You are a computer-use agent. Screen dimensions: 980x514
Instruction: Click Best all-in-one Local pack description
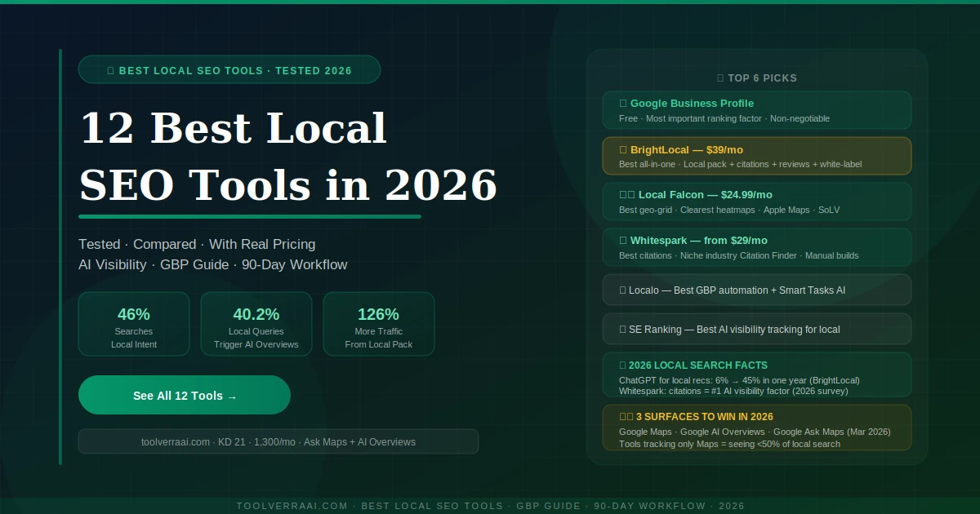pos(740,164)
